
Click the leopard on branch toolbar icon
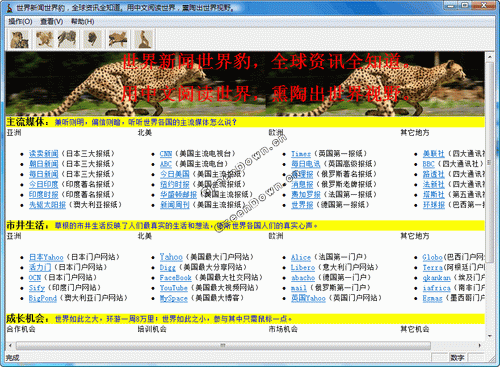coord(118,39)
